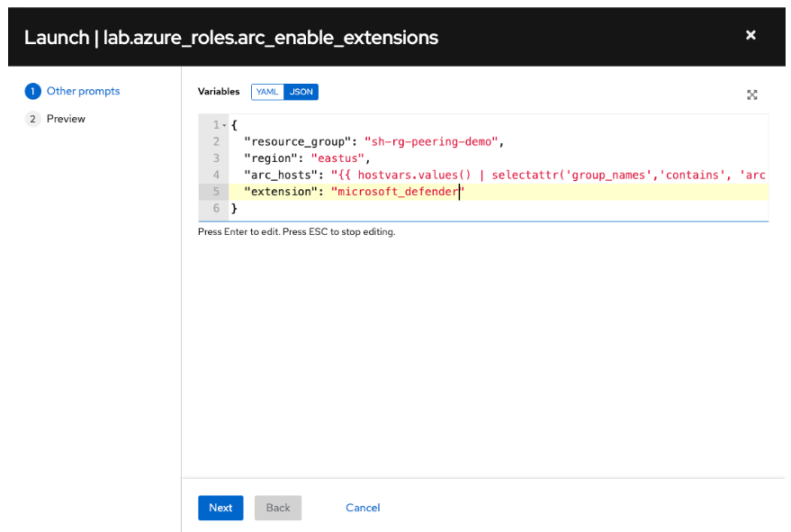Open the "Other prompts" wizard step
Image resolution: width=791 pixels, height=532 pixels.
(83, 91)
